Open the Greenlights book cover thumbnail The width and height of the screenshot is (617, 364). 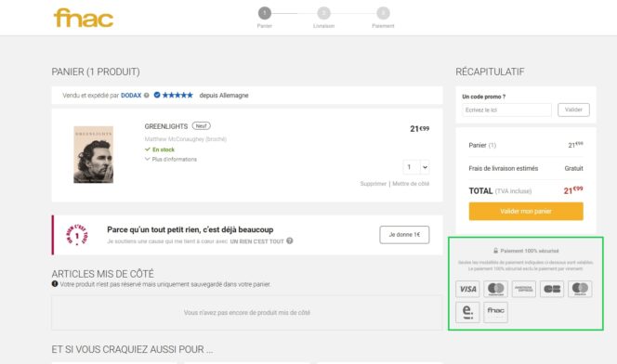[x=93, y=154]
